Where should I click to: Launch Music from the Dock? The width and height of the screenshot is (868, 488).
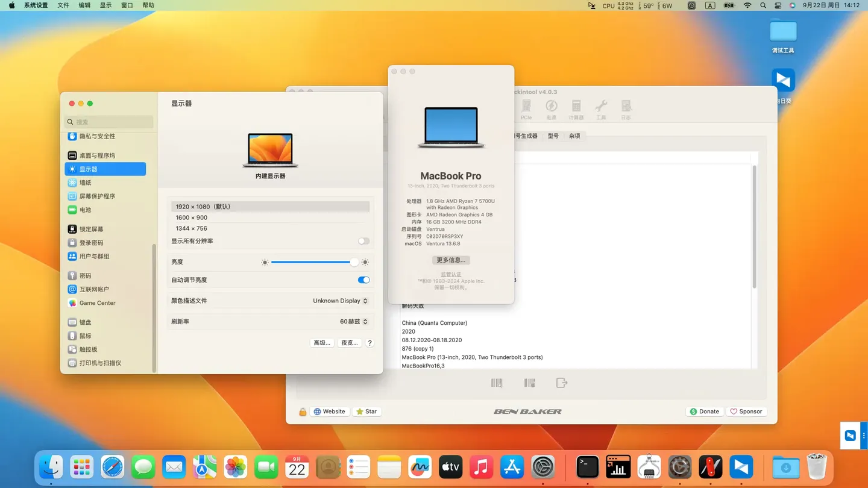tap(480, 467)
